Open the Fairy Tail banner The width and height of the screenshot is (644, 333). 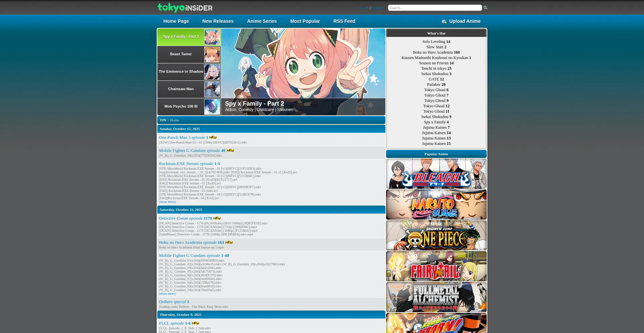(x=436, y=266)
